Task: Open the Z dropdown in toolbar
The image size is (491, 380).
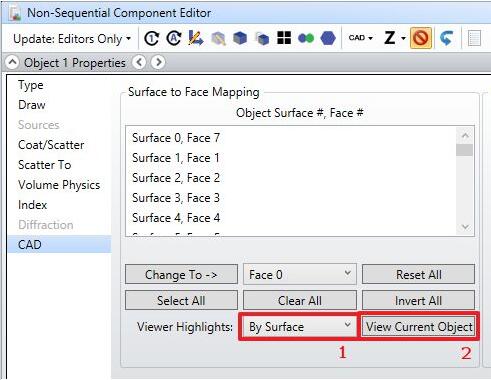Action: coord(395,38)
